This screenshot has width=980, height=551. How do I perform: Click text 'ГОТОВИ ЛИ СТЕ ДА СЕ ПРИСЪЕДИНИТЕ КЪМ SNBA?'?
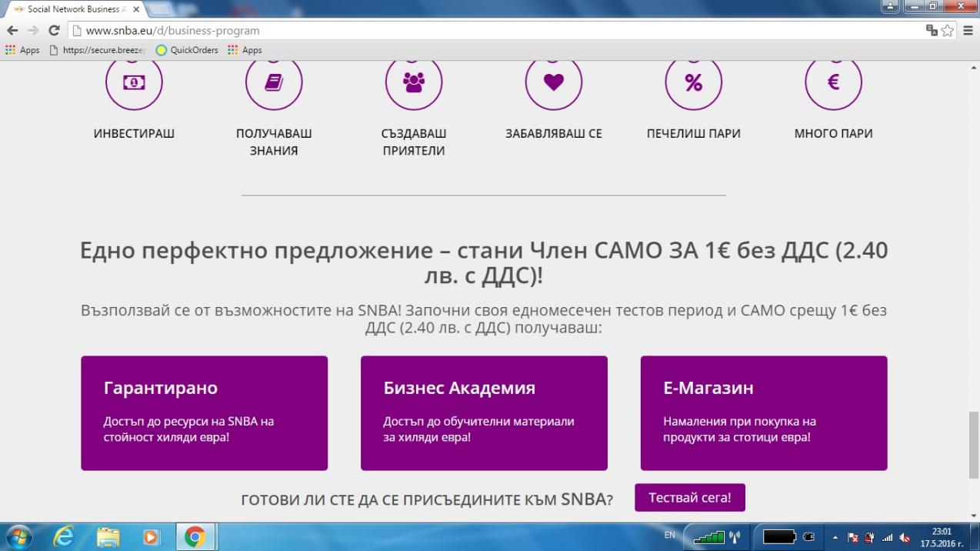coord(427,499)
